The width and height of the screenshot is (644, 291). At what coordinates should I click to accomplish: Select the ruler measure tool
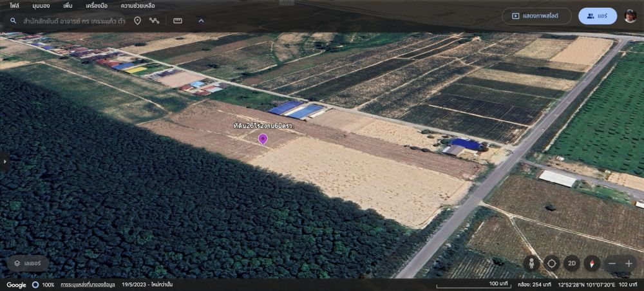[x=178, y=21]
